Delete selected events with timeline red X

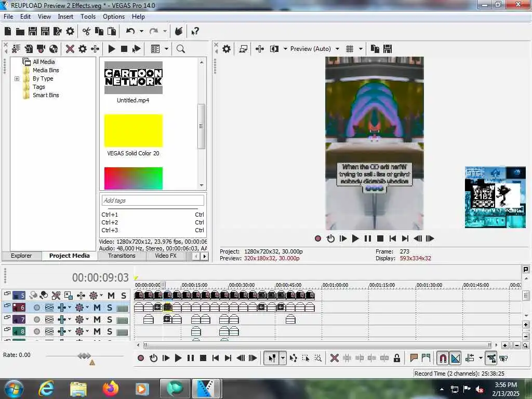click(x=334, y=358)
